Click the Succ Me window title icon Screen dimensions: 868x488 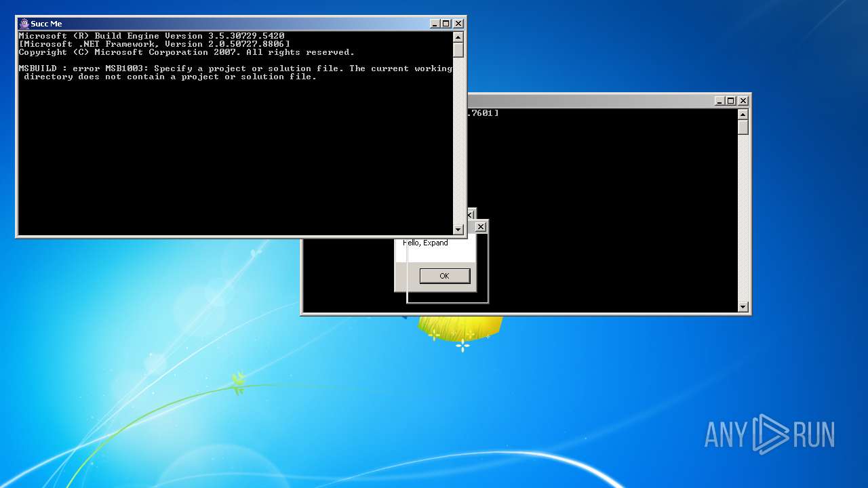pyautogui.click(x=24, y=24)
